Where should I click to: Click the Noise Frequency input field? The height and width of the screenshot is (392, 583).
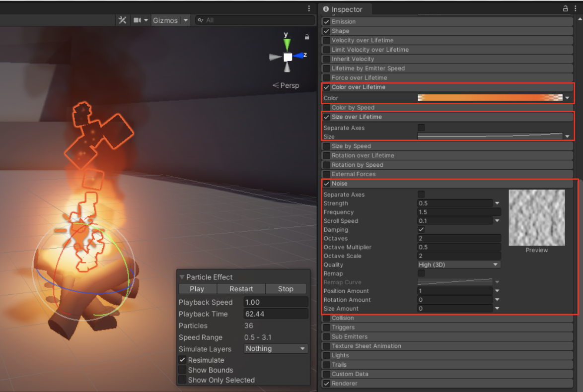click(x=458, y=212)
